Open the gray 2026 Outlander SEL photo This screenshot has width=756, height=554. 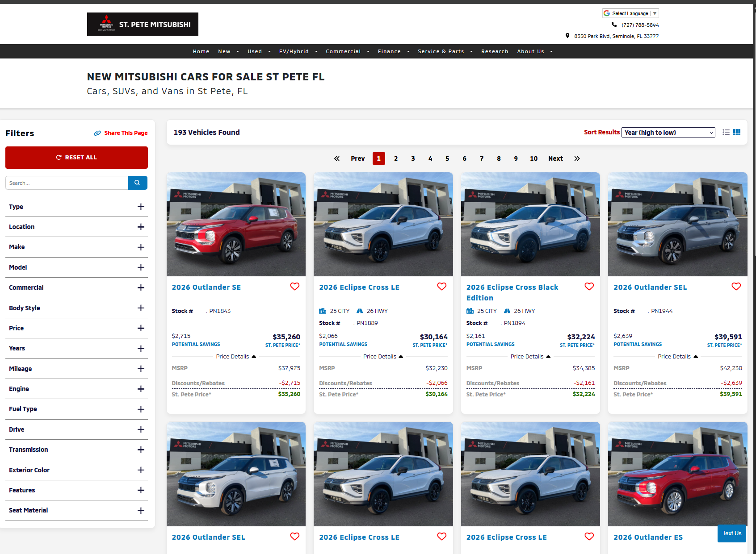[678, 224]
